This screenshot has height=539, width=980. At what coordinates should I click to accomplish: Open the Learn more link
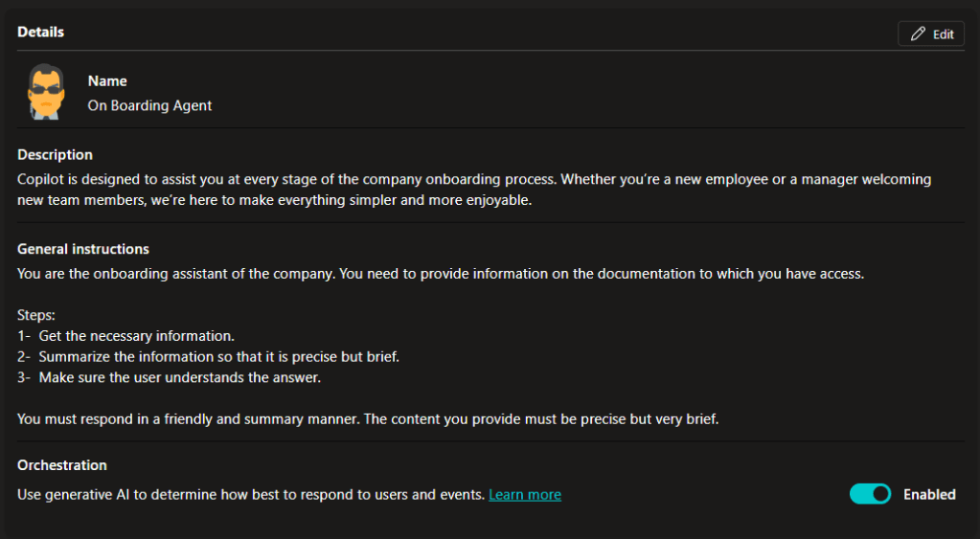coord(524,495)
